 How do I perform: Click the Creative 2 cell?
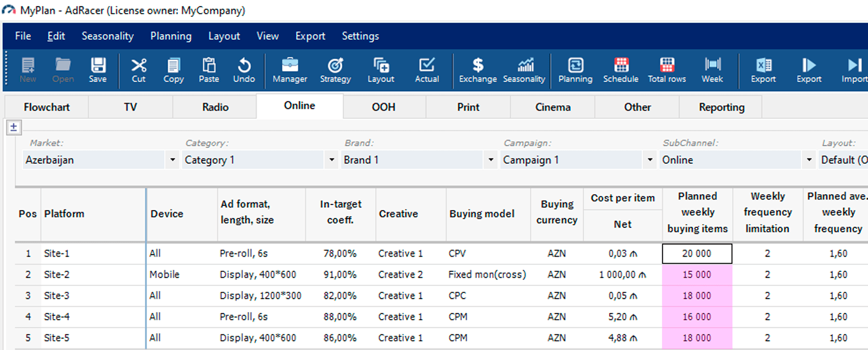point(411,275)
